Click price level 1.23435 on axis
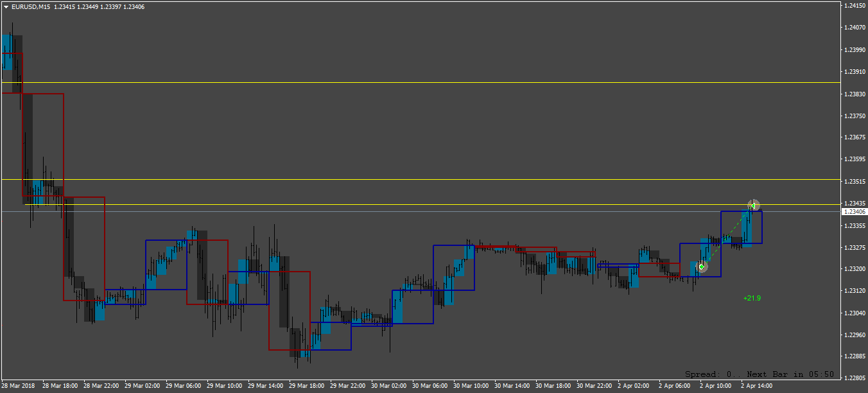Screen dimensions: 868x393 (x=855, y=203)
